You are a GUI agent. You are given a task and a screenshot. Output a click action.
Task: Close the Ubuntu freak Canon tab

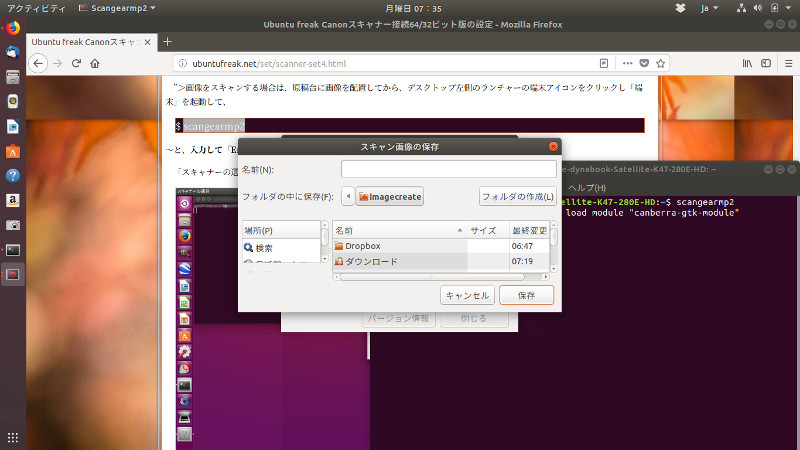coord(147,42)
